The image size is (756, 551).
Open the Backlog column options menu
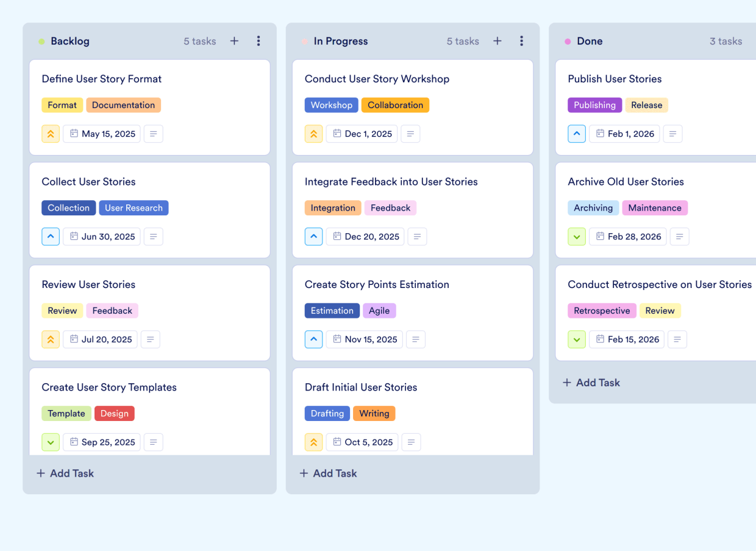259,41
